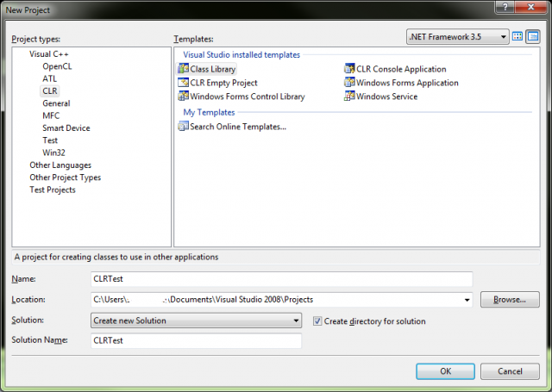
Task: Open the Search Online Templates icon
Action: point(184,126)
